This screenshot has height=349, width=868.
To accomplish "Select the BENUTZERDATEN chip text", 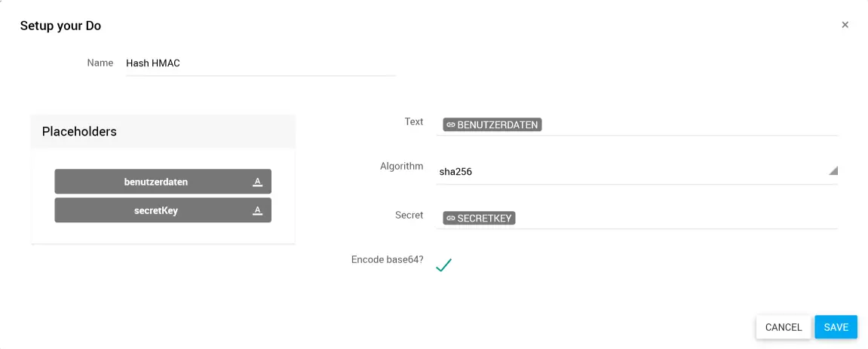I will pyautogui.click(x=498, y=124).
